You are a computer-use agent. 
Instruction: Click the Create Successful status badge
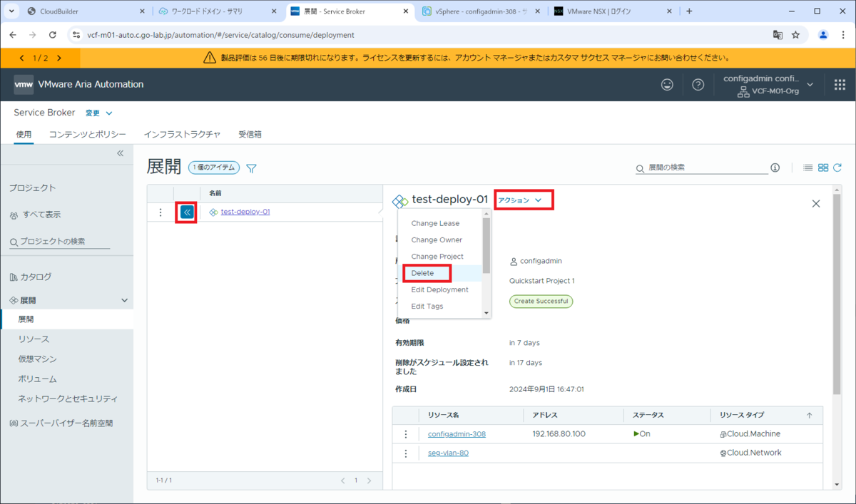pos(541,301)
